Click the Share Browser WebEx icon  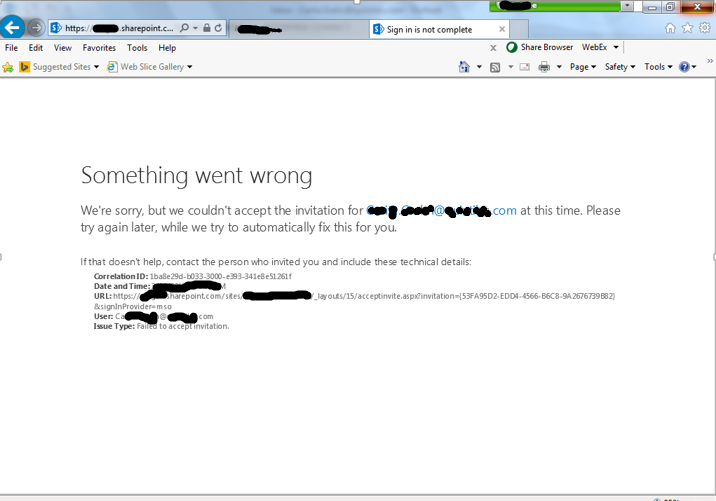tap(511, 47)
